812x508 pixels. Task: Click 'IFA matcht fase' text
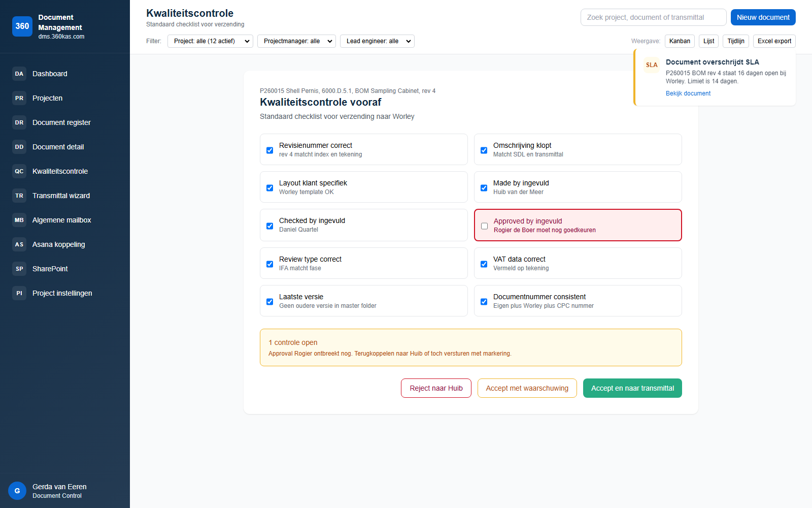300,268
